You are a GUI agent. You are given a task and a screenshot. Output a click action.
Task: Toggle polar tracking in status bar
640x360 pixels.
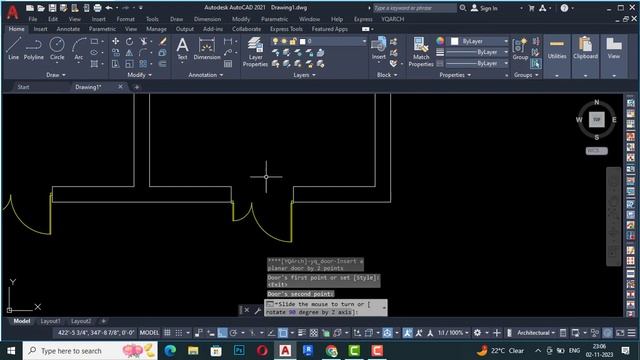coord(233,333)
